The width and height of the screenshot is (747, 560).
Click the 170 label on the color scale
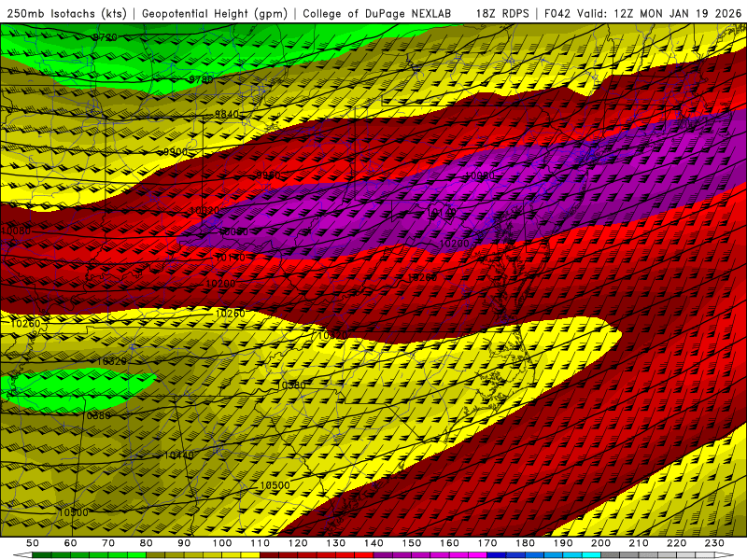(487, 543)
